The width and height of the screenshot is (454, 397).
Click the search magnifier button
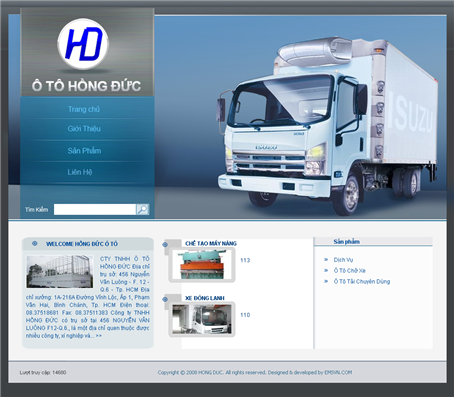click(142, 209)
